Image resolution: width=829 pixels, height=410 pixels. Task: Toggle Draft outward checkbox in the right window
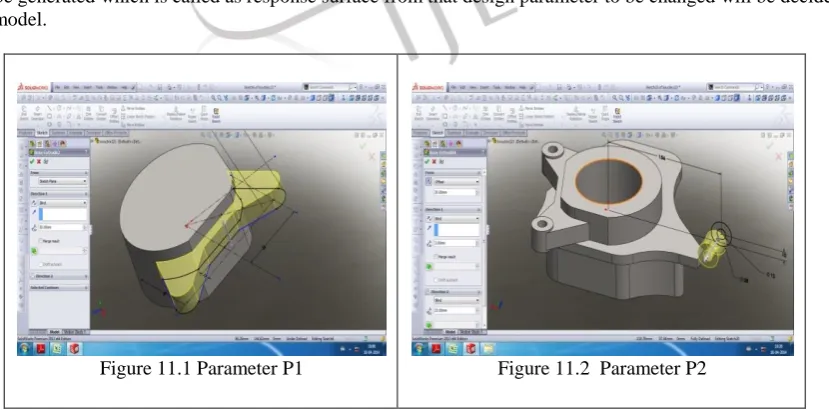click(436, 280)
